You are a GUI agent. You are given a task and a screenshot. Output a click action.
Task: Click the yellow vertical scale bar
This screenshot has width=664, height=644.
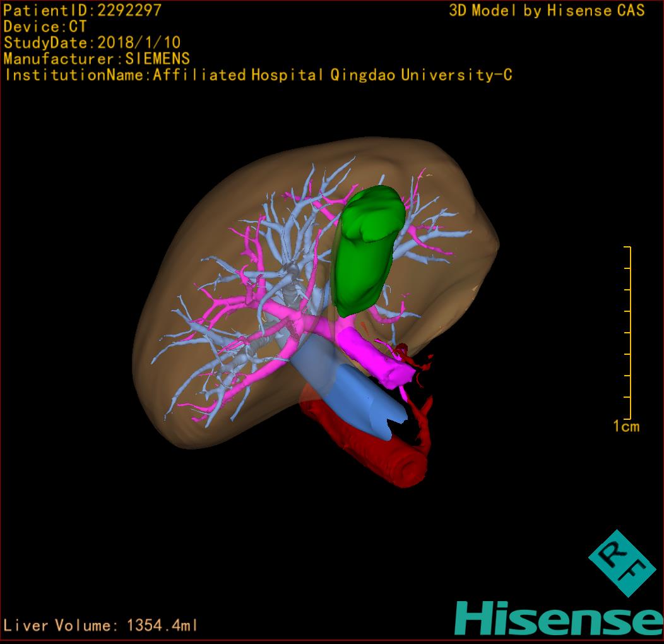(629, 333)
